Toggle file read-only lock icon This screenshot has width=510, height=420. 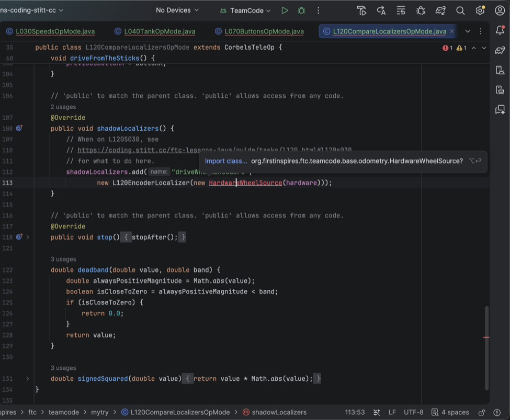(482, 412)
